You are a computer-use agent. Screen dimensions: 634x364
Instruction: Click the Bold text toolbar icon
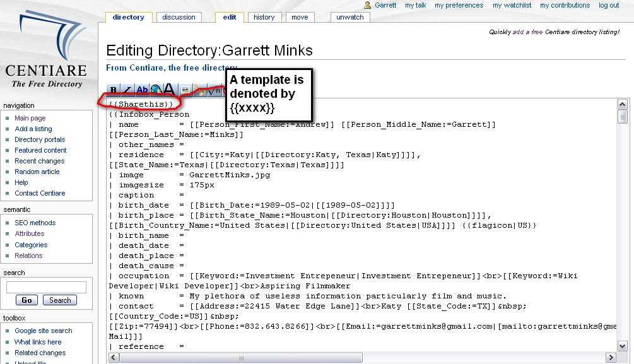pos(114,90)
